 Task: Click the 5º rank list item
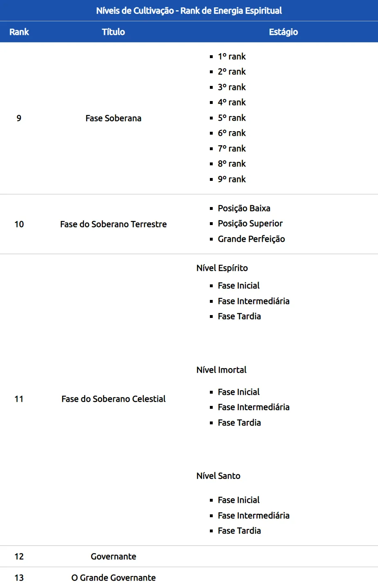pyautogui.click(x=232, y=118)
